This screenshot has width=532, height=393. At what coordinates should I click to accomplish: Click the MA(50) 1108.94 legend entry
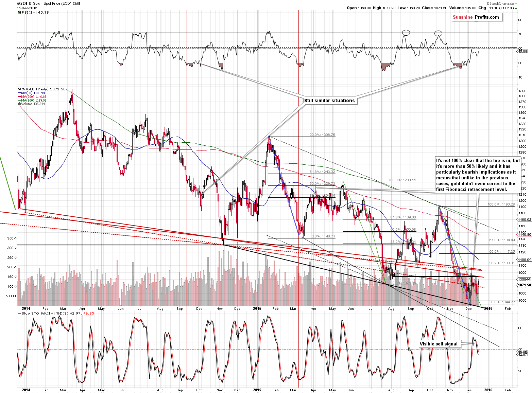coord(31,93)
